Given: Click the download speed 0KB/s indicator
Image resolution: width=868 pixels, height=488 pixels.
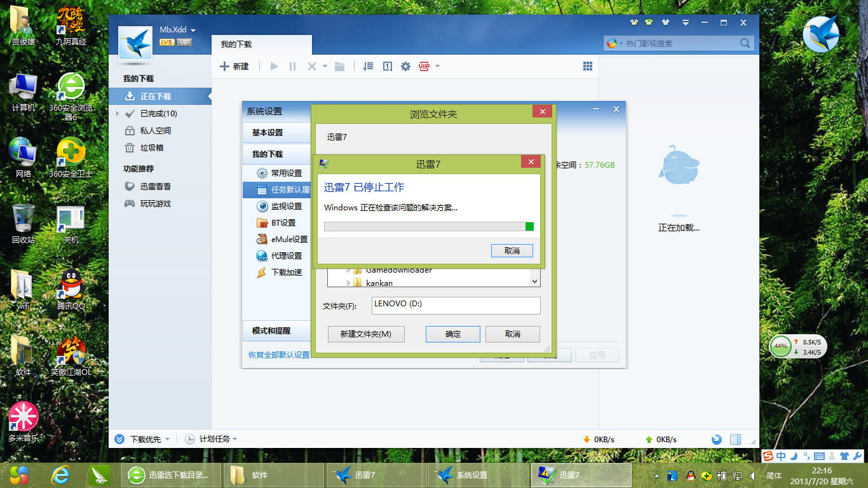Looking at the screenshot, I should click(x=599, y=439).
